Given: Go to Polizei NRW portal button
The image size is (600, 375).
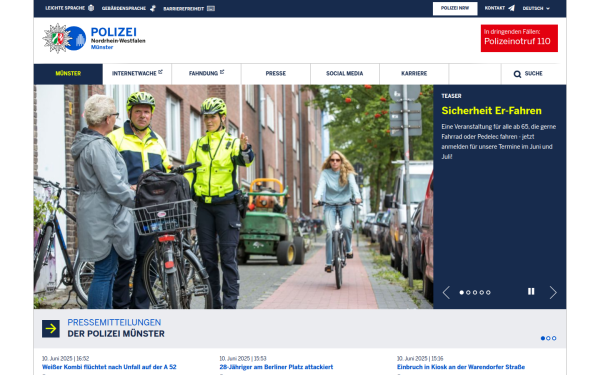Looking at the screenshot, I should pos(455,8).
